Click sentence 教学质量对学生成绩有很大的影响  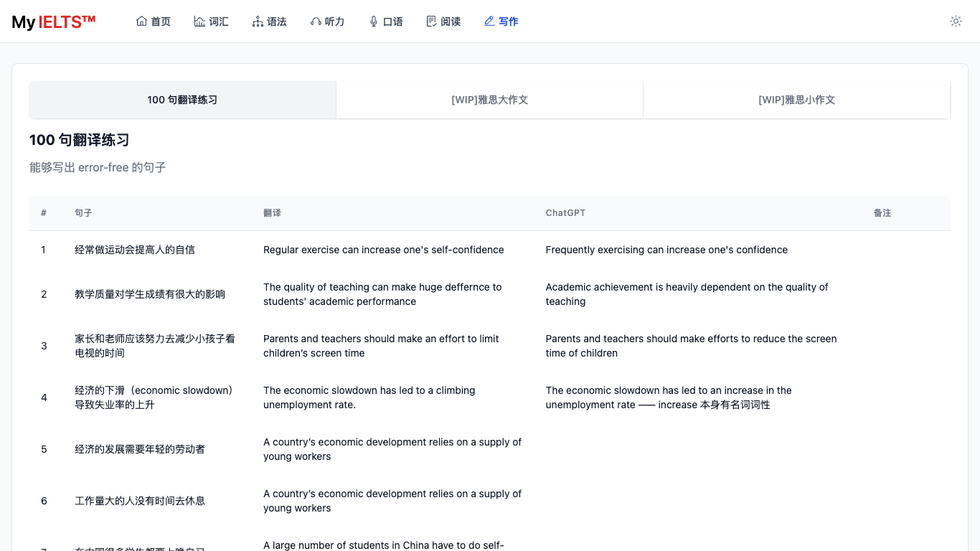click(x=150, y=294)
